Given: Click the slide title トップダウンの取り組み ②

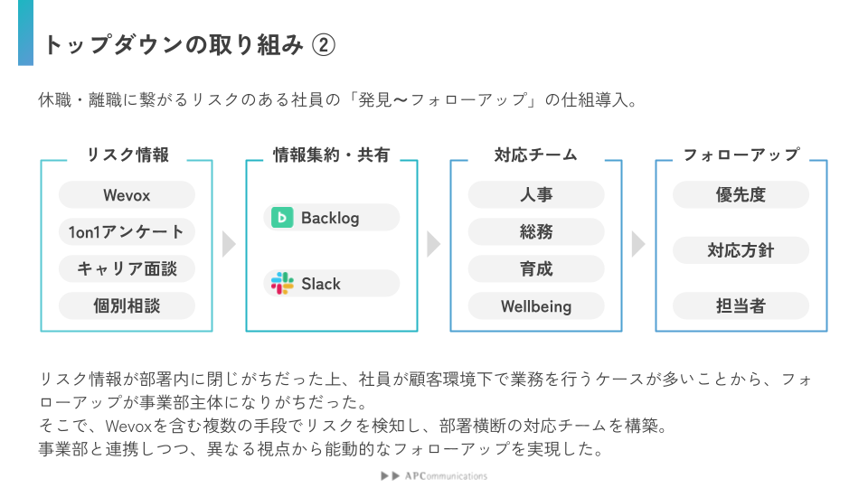Looking at the screenshot, I should click(189, 44).
